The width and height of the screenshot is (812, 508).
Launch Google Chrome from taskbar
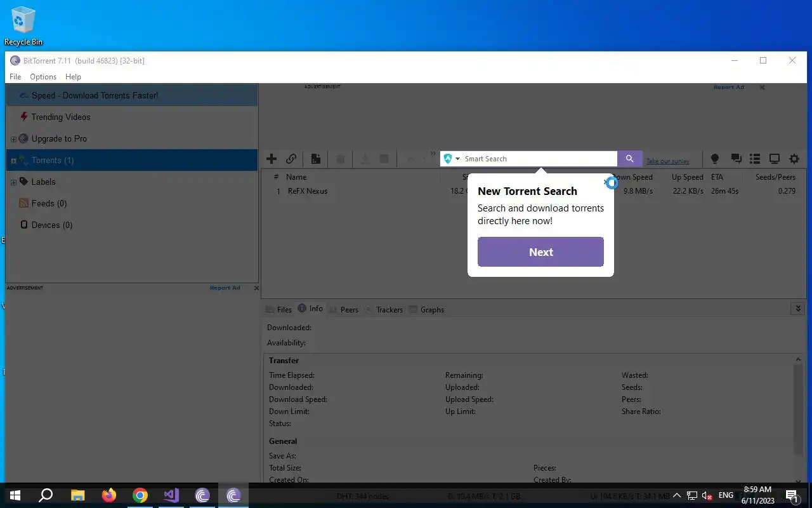pos(140,495)
